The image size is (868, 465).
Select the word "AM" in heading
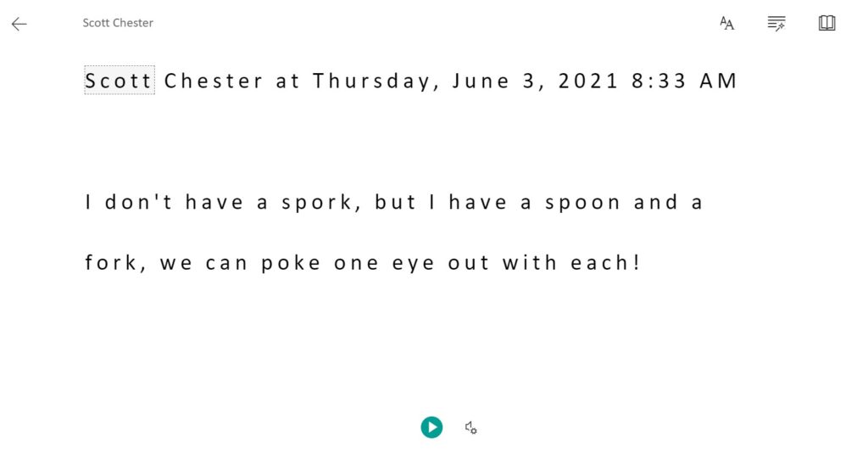coord(718,81)
